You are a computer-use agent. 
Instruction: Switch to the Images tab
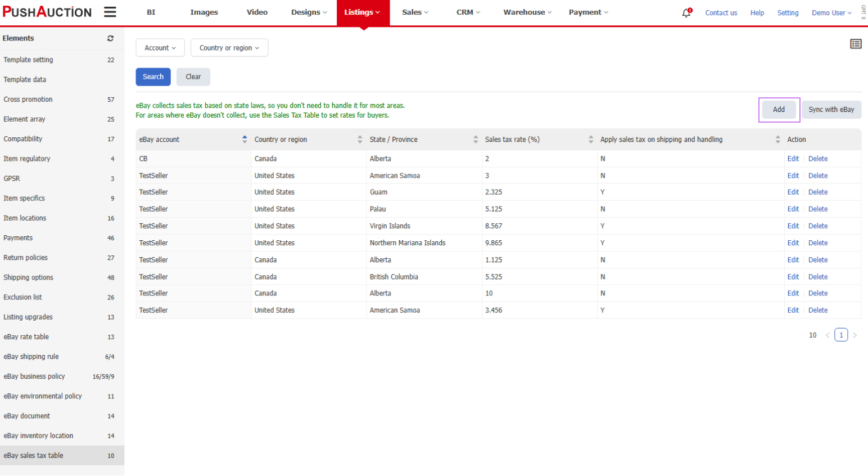[x=204, y=11]
